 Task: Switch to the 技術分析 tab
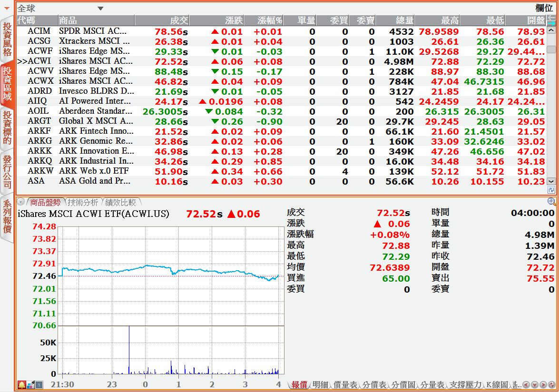pos(83,202)
